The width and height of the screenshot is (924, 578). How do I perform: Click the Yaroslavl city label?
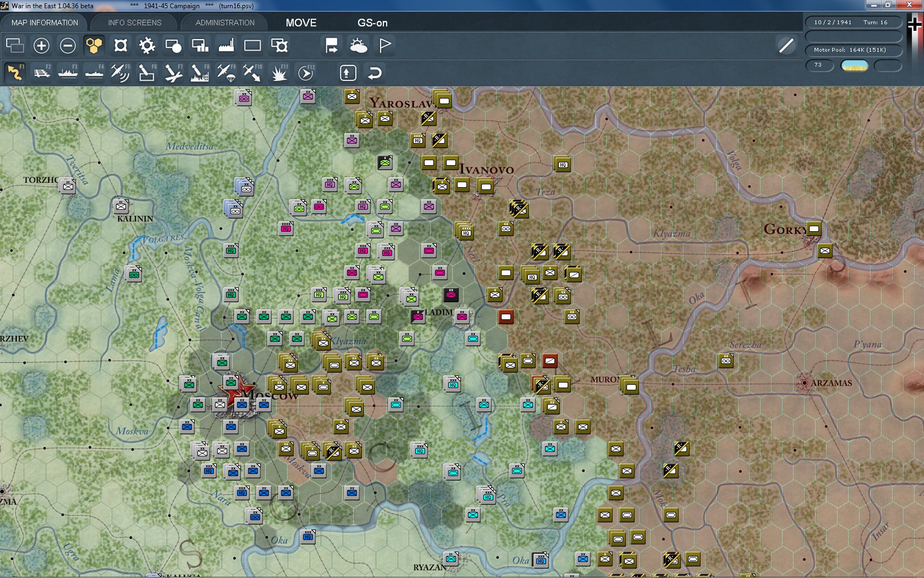403,103
